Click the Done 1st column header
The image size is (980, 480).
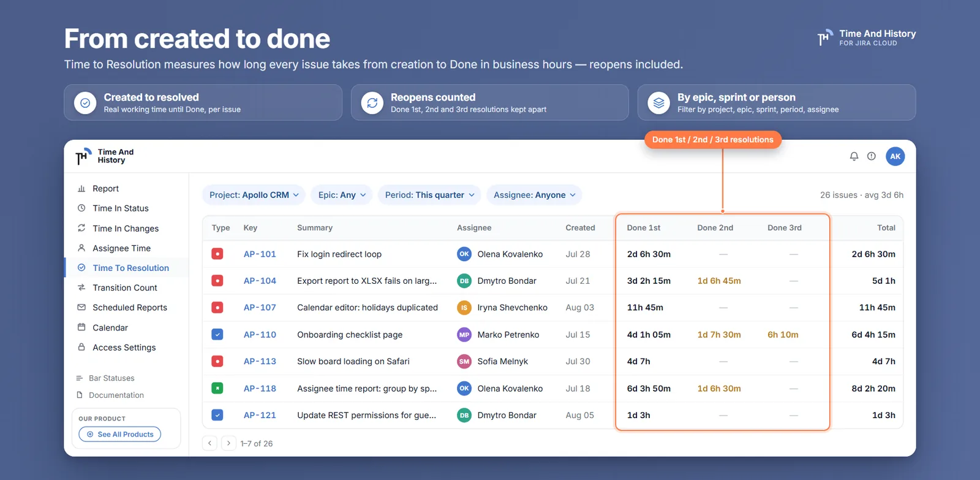pos(644,227)
